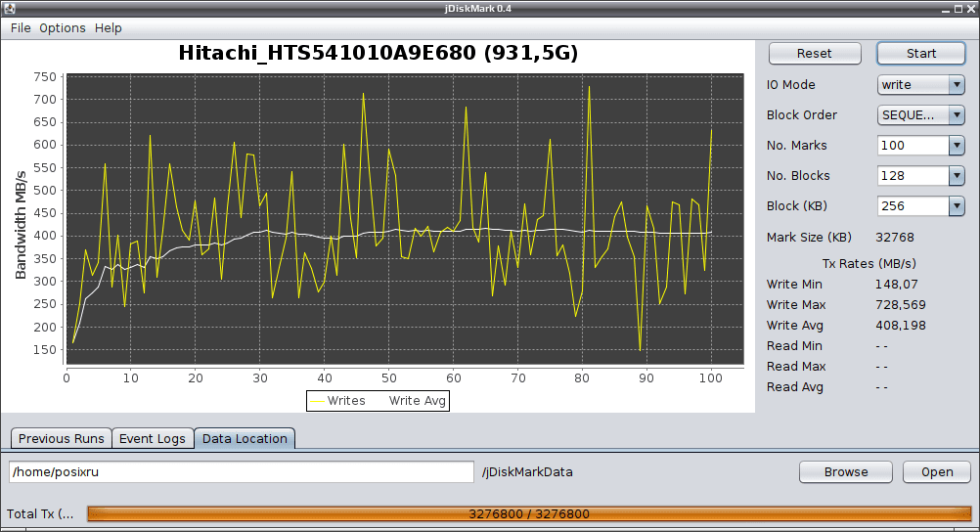Start the disk benchmark
The image size is (980, 532).
pyautogui.click(x=921, y=54)
